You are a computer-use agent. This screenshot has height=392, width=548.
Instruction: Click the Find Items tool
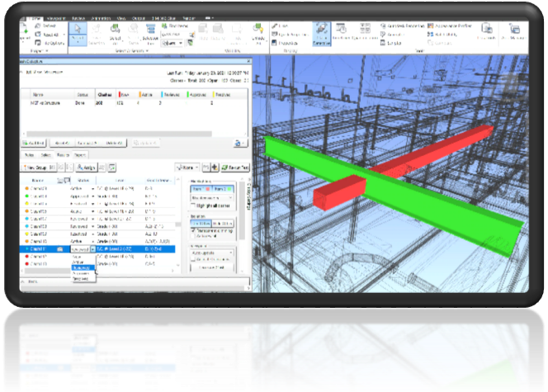[175, 26]
